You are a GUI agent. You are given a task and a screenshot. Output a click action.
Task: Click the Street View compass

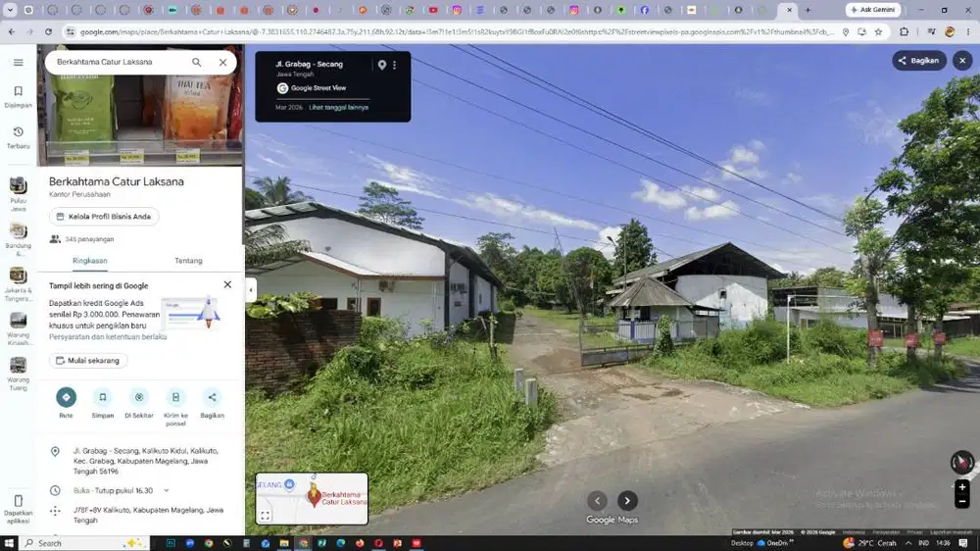(x=962, y=462)
